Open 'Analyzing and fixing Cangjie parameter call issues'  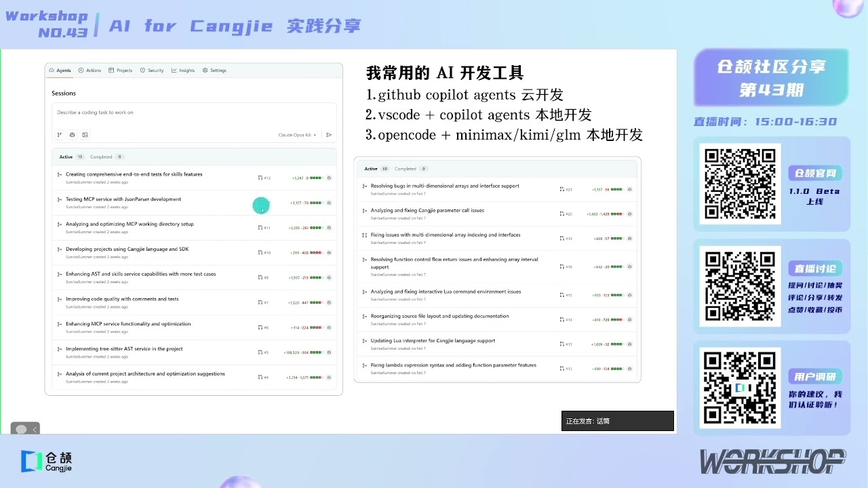pos(427,210)
